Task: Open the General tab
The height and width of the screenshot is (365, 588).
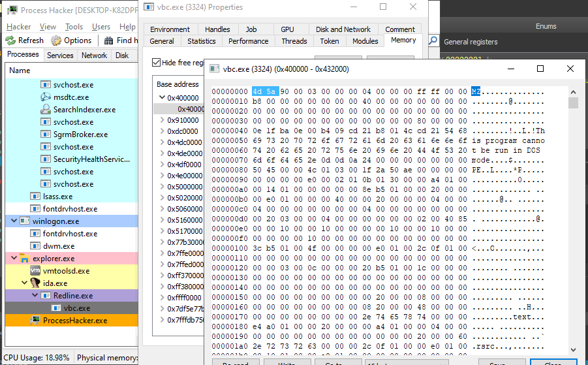Action: [x=162, y=41]
